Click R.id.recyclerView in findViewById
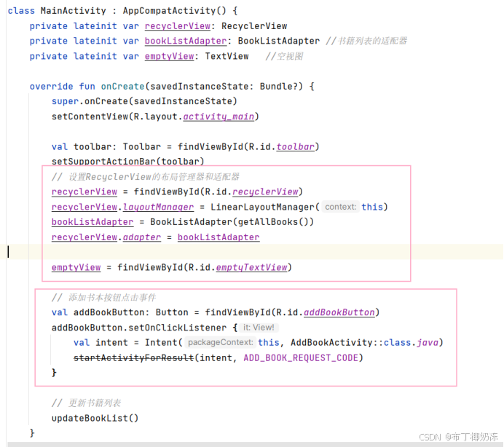The image size is (504, 447). click(251, 192)
